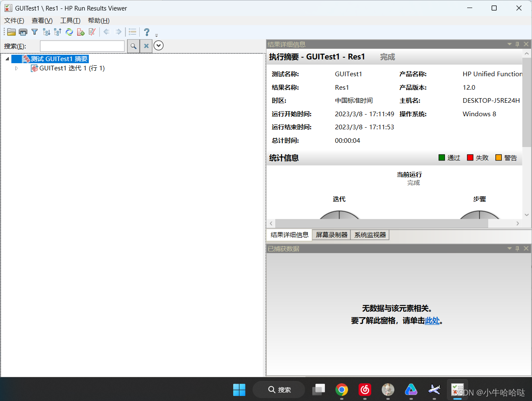This screenshot has height=401, width=532.
Task: Collapse all nodes in the results tree
Action: 58,32
